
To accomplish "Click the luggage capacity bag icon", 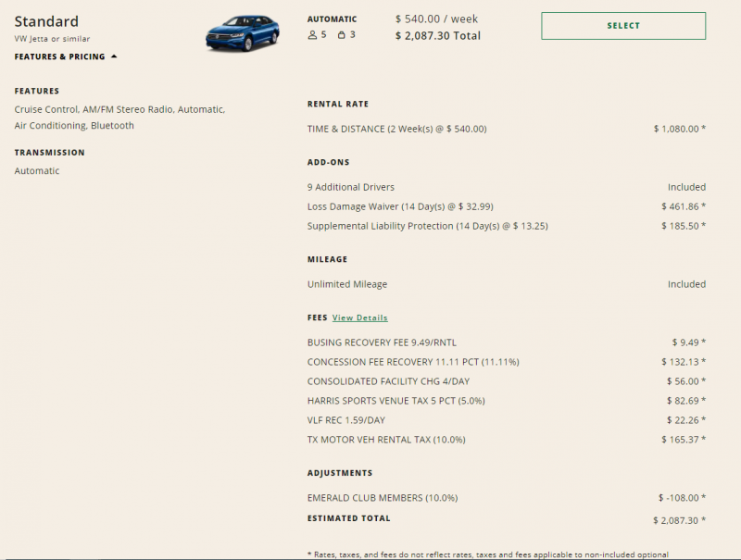I will pyautogui.click(x=342, y=35).
